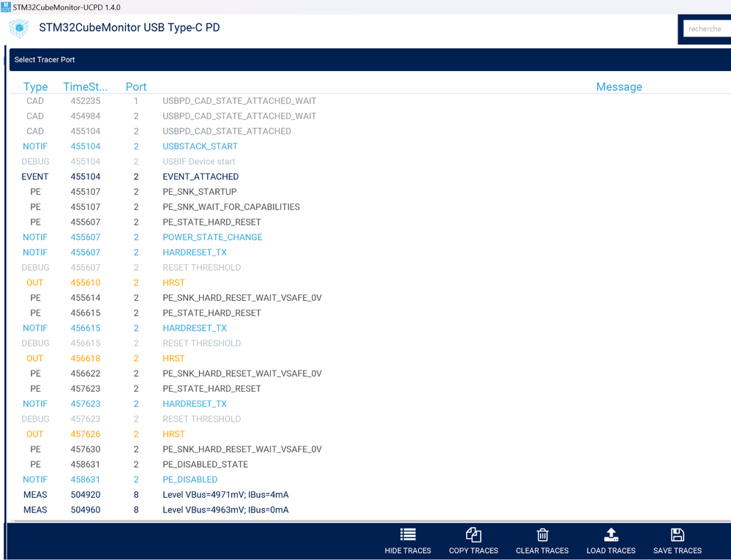Viewport: 731px width, 560px height.
Task: Select USBPD_CAD_STATE_ATTACHED_WAIT message at timestamp 454984
Action: point(239,116)
